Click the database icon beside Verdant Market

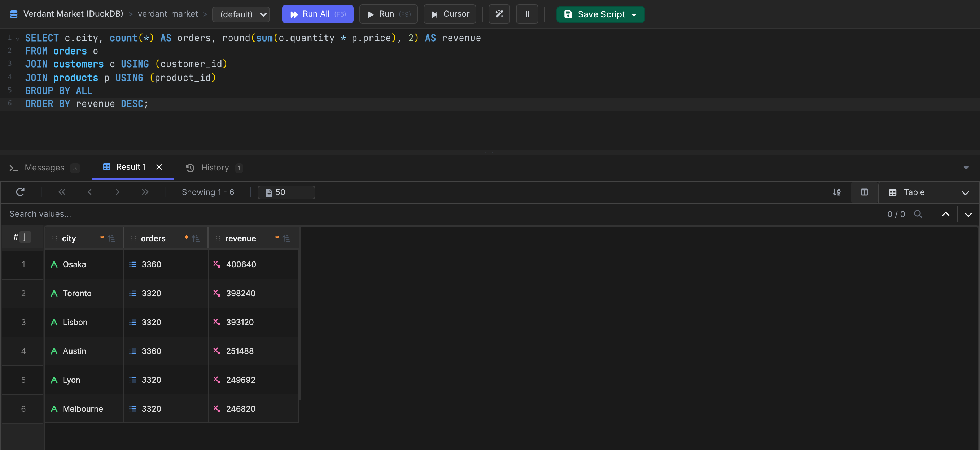pyautogui.click(x=14, y=14)
